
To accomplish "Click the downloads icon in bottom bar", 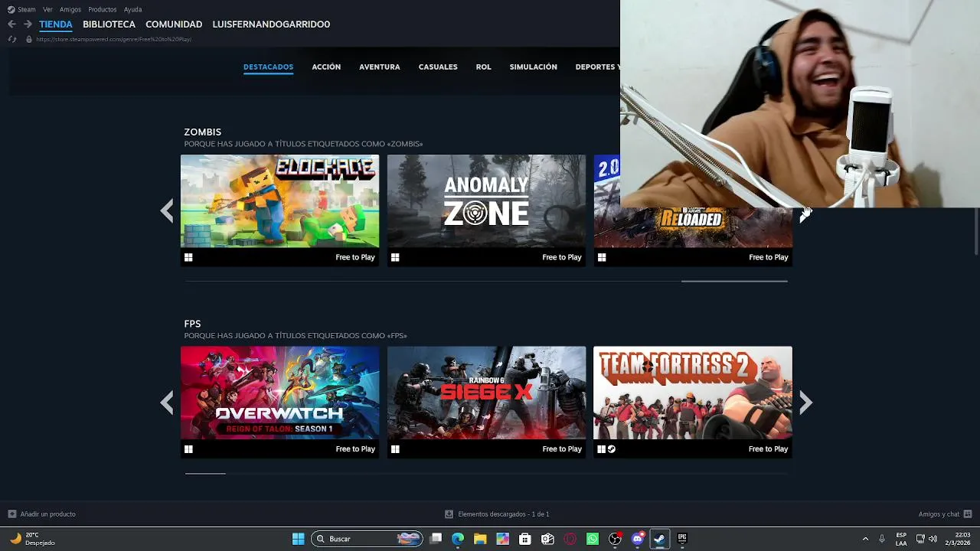I will tap(449, 514).
